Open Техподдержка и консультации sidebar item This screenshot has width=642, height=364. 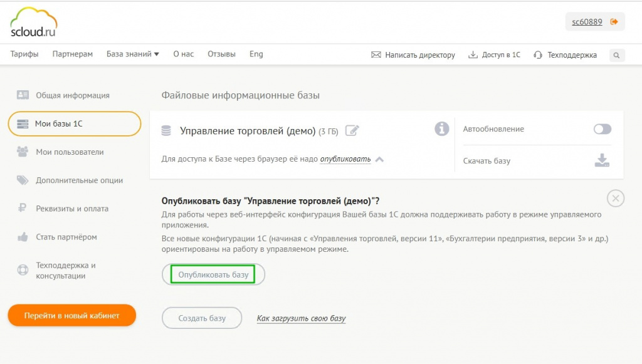(65, 271)
